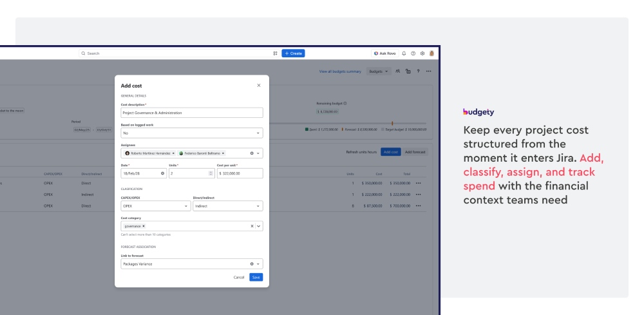Click the blue Create button
Viewport: 644px width, 315px height.
click(x=293, y=53)
